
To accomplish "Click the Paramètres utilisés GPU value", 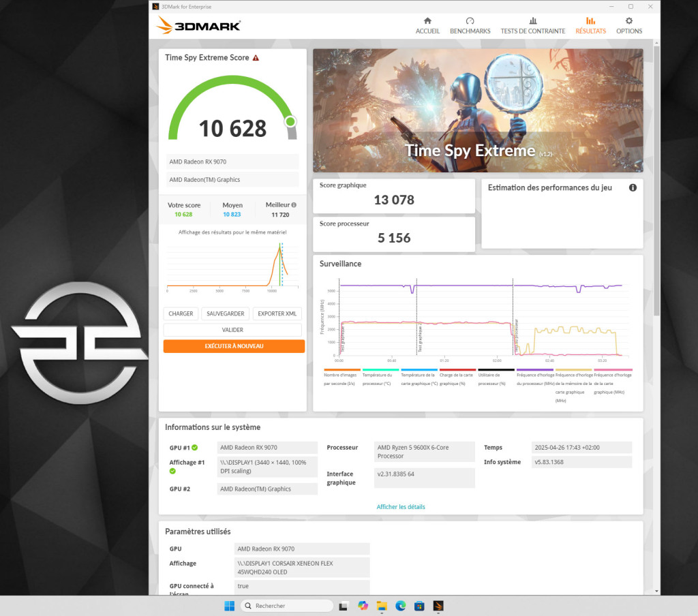I will (x=302, y=549).
